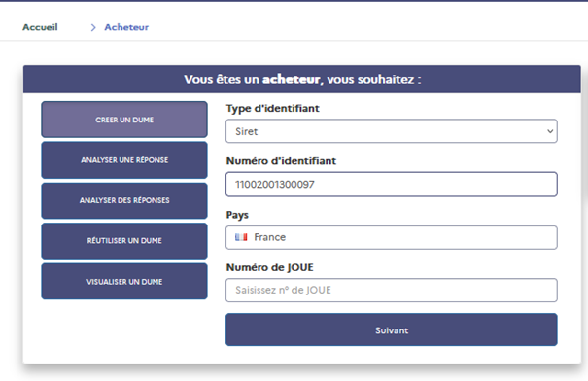Image resolution: width=588 pixels, height=381 pixels.
Task: Select VISUALISER UN DUME
Action: point(124,281)
